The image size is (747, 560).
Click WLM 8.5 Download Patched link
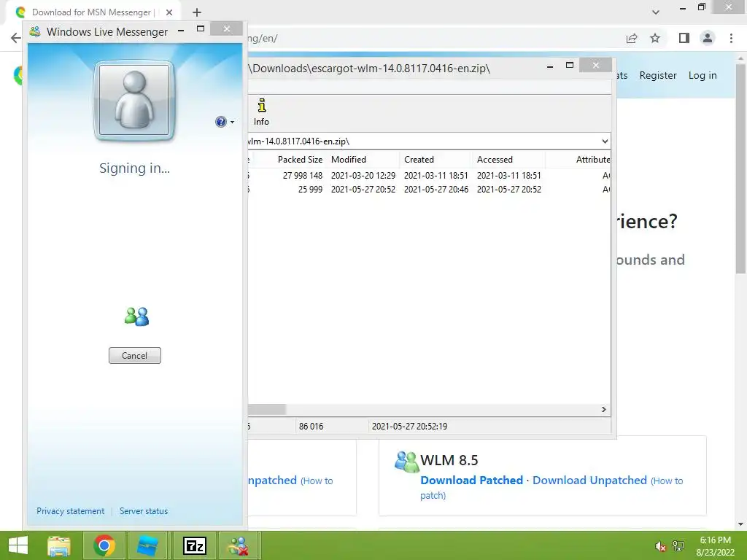[x=472, y=480]
